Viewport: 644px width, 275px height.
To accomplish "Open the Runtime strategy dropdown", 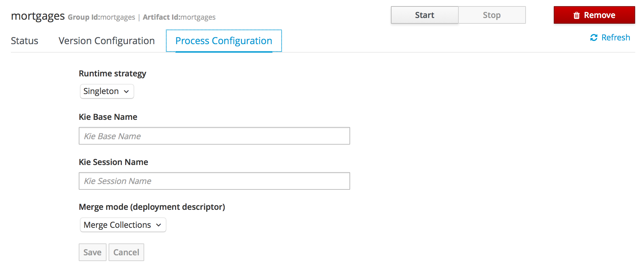I will point(107,91).
